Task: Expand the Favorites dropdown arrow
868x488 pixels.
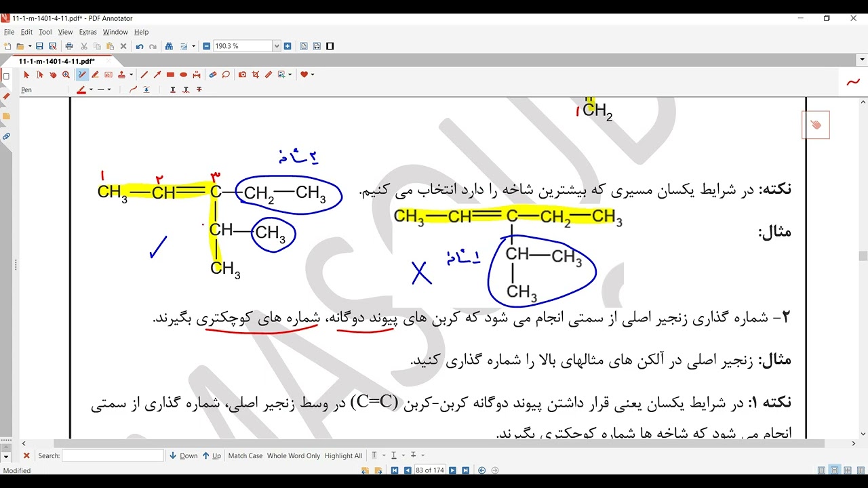Action: click(313, 75)
